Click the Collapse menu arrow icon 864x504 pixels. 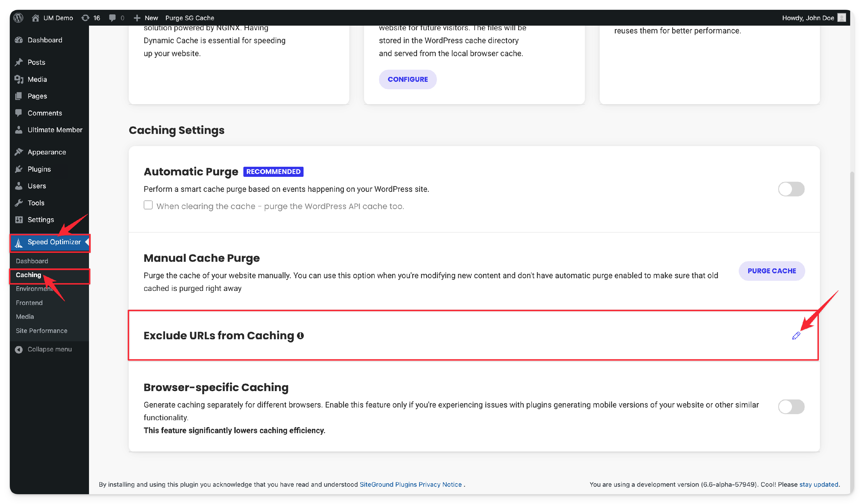tap(19, 350)
